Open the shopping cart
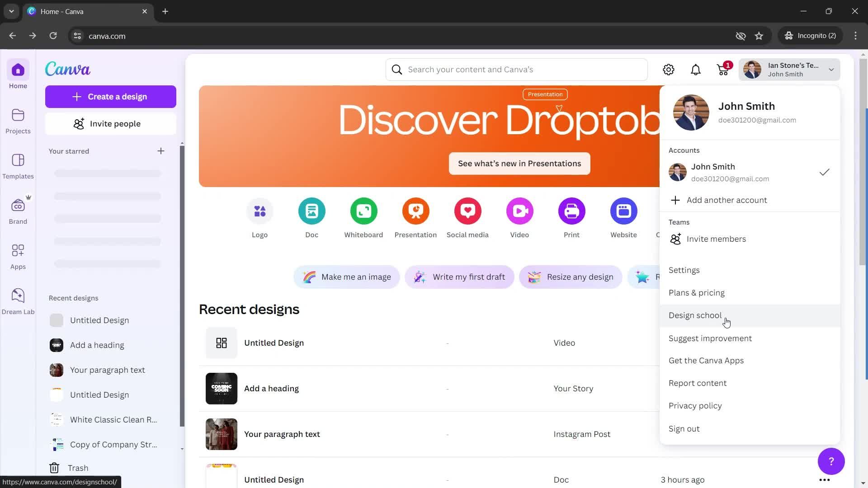This screenshot has height=488, width=868. pyautogui.click(x=723, y=70)
